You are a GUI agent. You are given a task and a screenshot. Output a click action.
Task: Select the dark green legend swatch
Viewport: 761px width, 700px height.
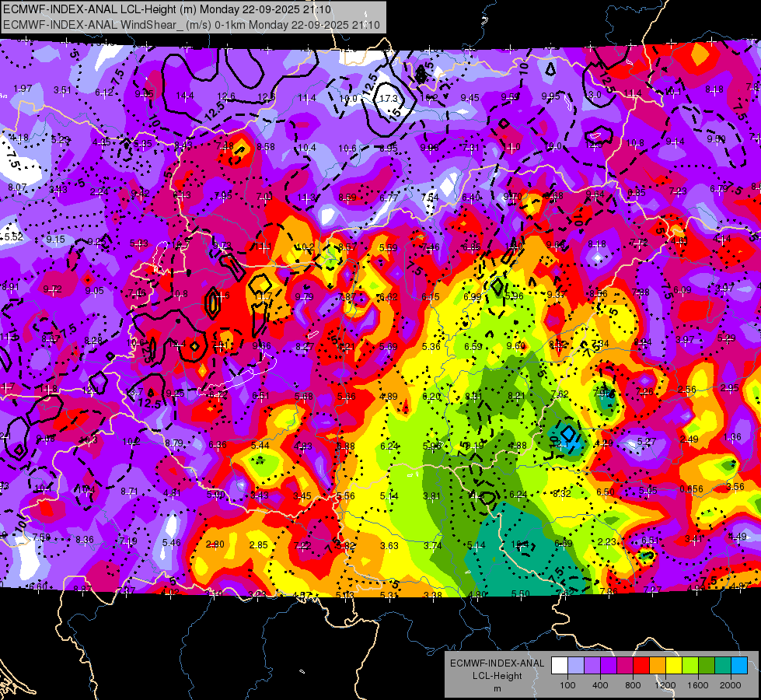[x=707, y=666]
